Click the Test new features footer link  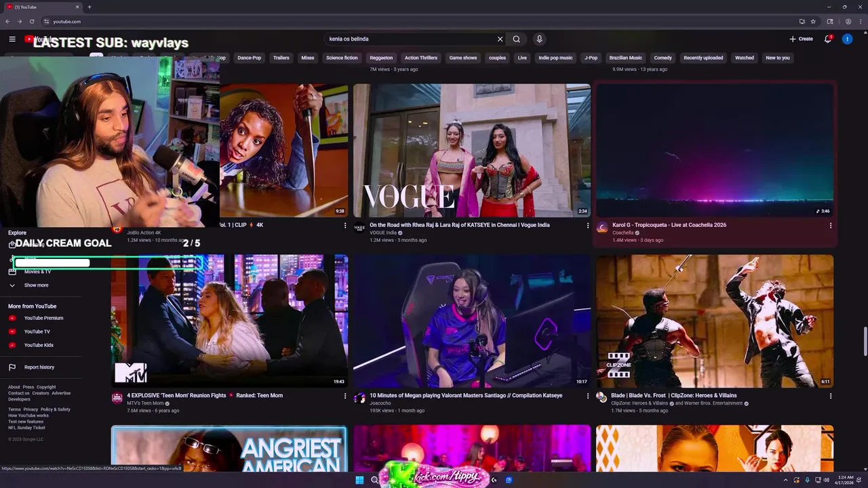point(26,422)
